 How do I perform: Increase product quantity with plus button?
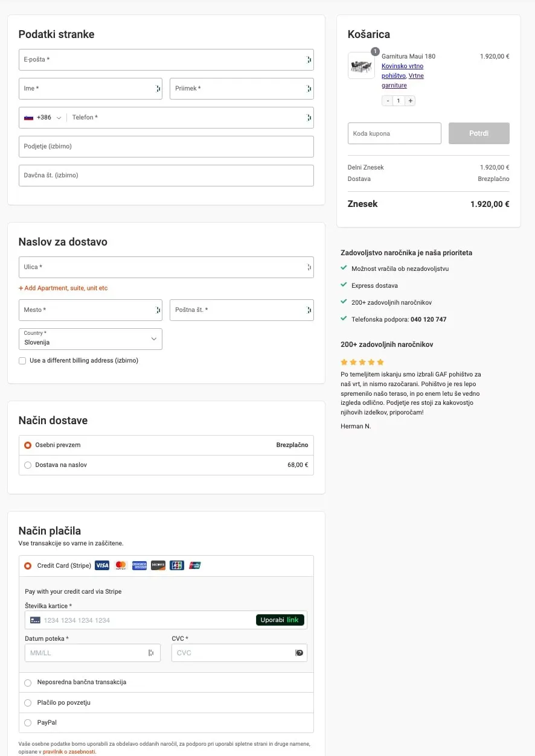pyautogui.click(x=410, y=101)
